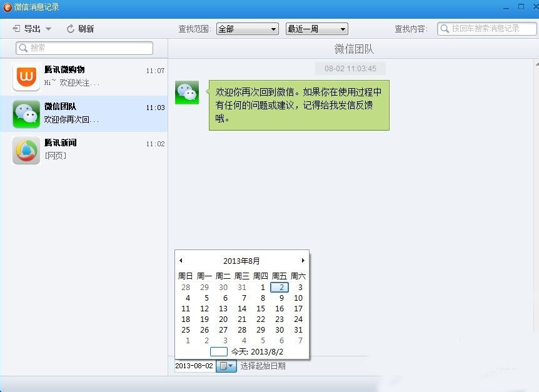Click the 腾讯微购物 avatar icon

click(26, 77)
